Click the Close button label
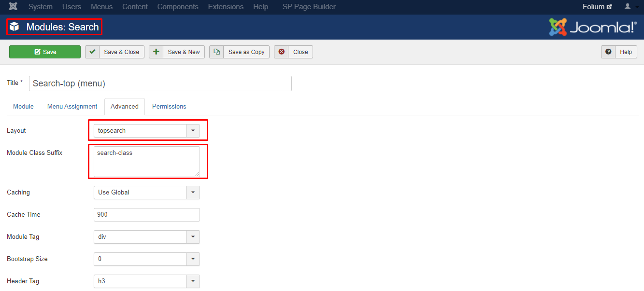 (301, 52)
